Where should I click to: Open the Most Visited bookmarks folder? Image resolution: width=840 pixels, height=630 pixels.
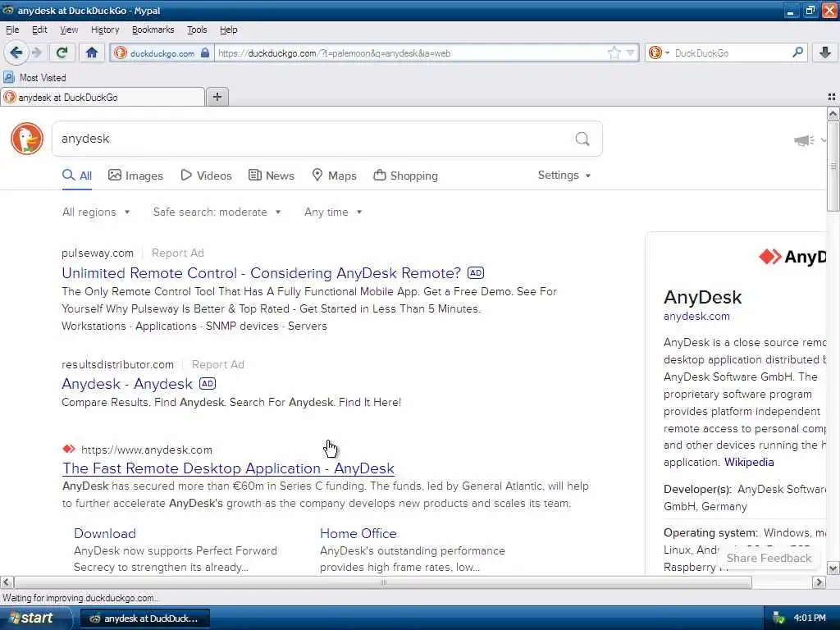point(34,78)
